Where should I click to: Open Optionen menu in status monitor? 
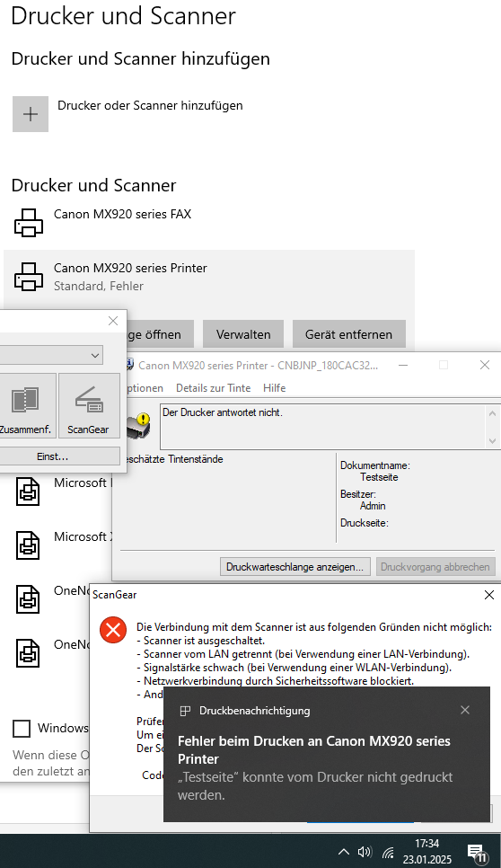point(144,388)
